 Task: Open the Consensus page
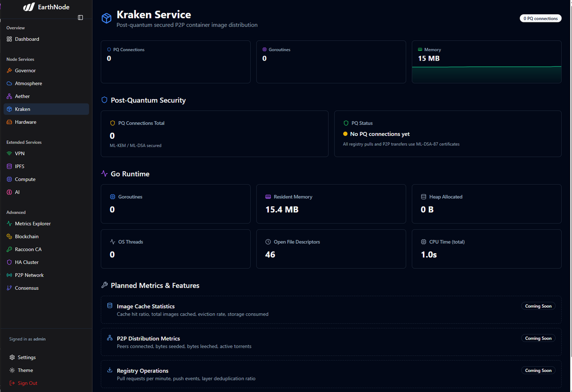(x=46, y=288)
